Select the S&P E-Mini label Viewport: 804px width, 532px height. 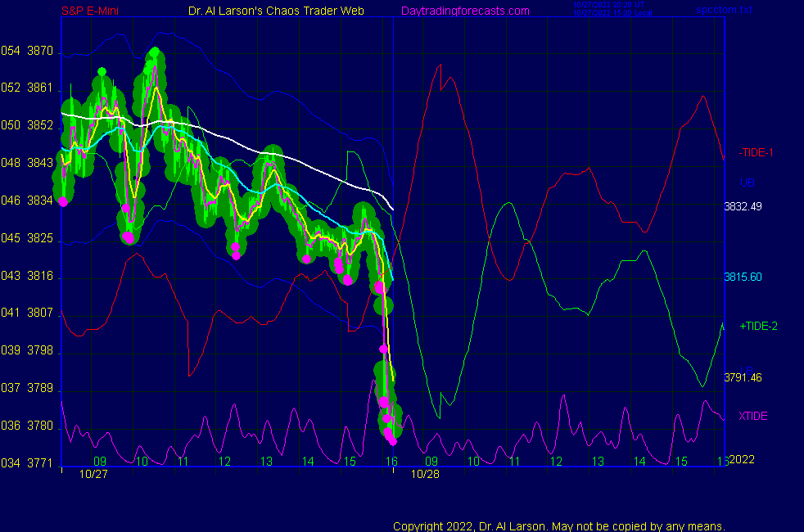coord(88,11)
